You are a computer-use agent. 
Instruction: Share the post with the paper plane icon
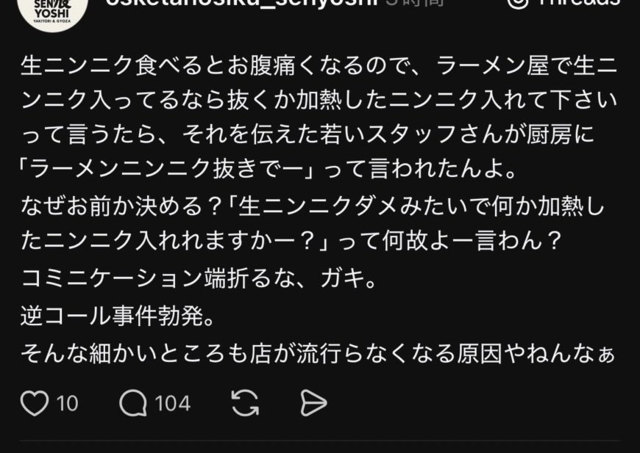pos(313,403)
